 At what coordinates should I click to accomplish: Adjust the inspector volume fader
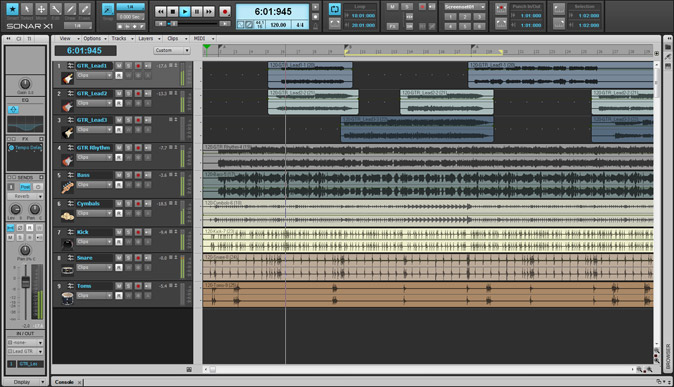click(26, 282)
